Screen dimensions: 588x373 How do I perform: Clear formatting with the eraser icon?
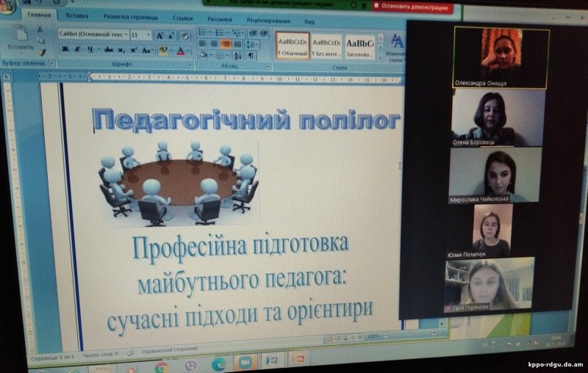[x=184, y=36]
